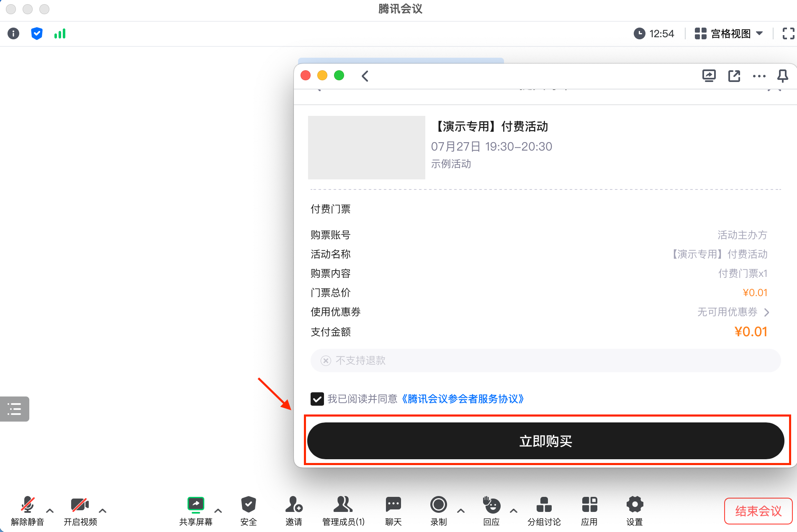This screenshot has height=532, width=797.
Task: Share the app window to screen icon
Action: [x=709, y=76]
